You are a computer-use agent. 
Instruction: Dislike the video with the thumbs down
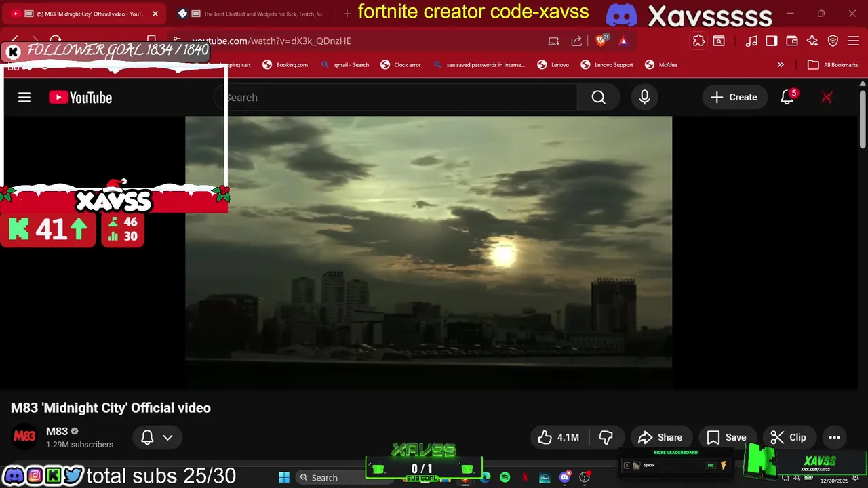(x=606, y=438)
